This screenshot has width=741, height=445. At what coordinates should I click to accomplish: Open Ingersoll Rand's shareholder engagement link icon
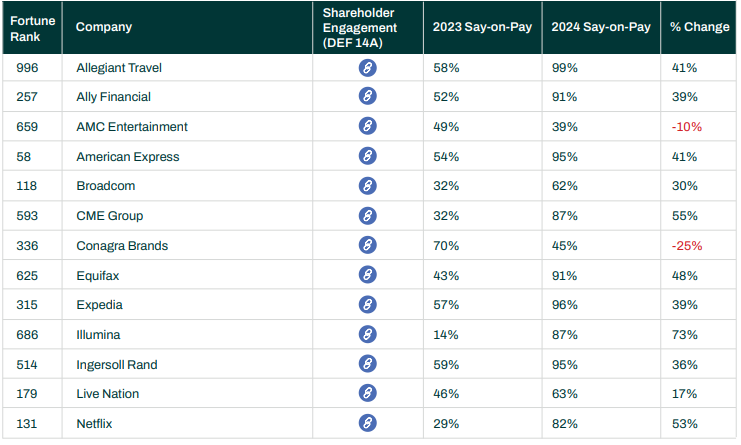pyautogui.click(x=367, y=364)
